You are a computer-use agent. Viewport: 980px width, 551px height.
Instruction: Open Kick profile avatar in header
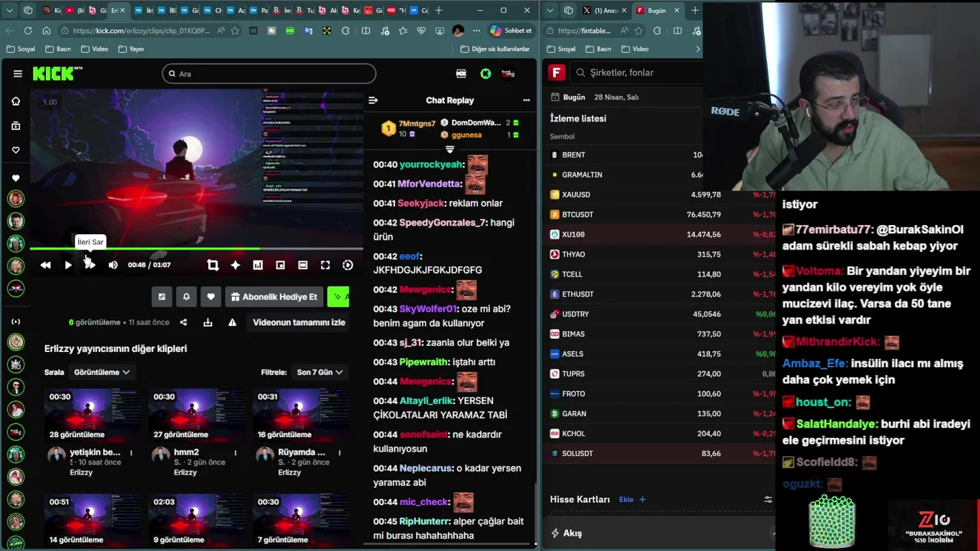(508, 73)
